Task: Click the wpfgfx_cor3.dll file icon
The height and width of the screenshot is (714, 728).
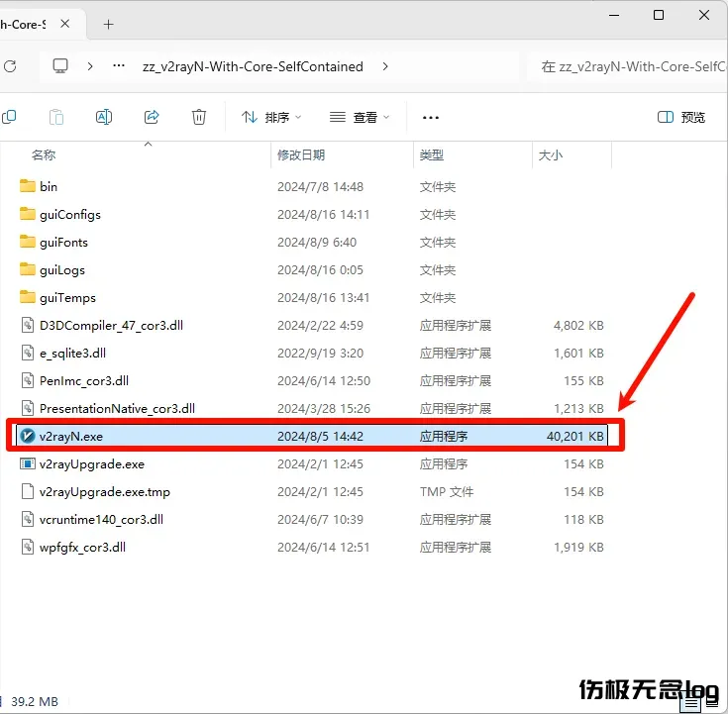Action: coord(28,547)
